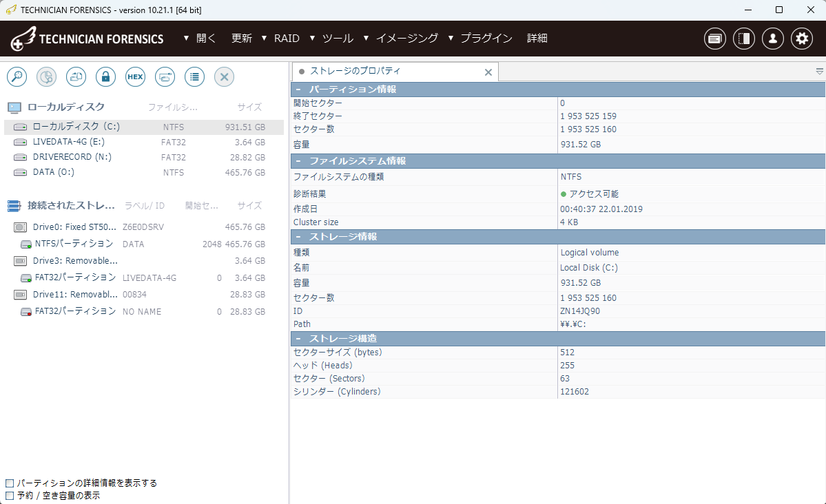The image size is (826, 504).
Task: Click the pie-chart partition recovery icon
Action: (46, 77)
